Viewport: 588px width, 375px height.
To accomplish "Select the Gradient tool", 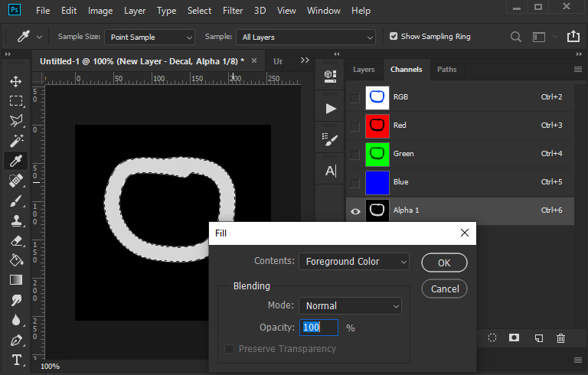I will (16, 280).
